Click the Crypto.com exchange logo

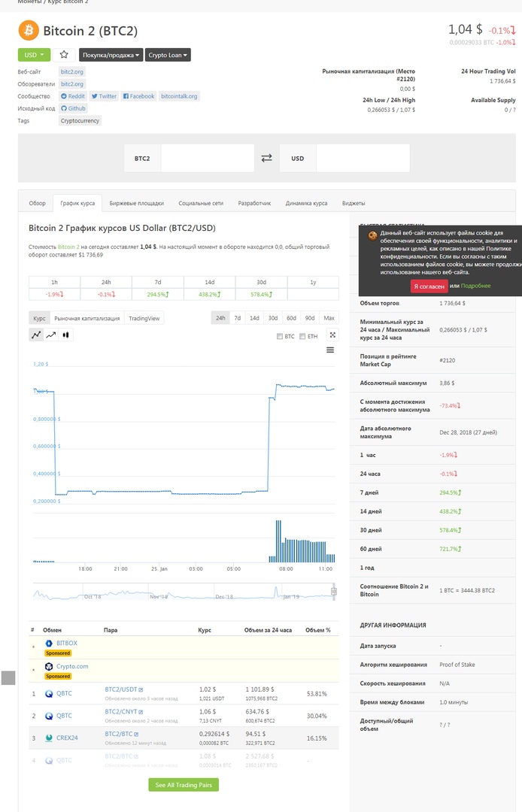coord(49,666)
